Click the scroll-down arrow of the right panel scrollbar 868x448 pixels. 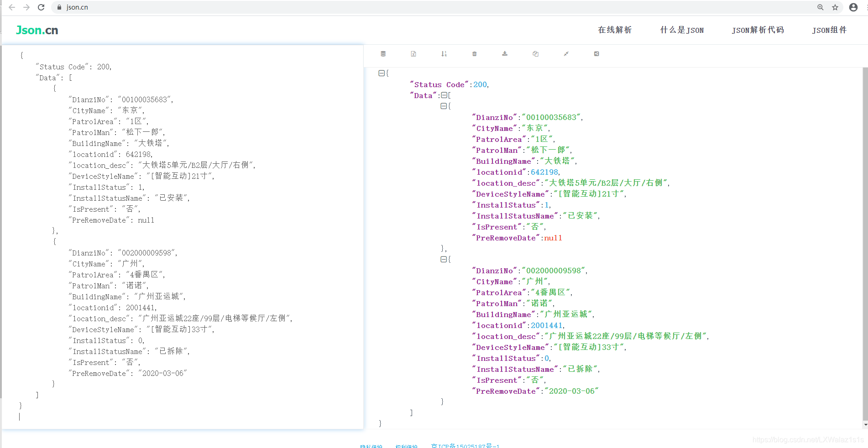[865, 425]
